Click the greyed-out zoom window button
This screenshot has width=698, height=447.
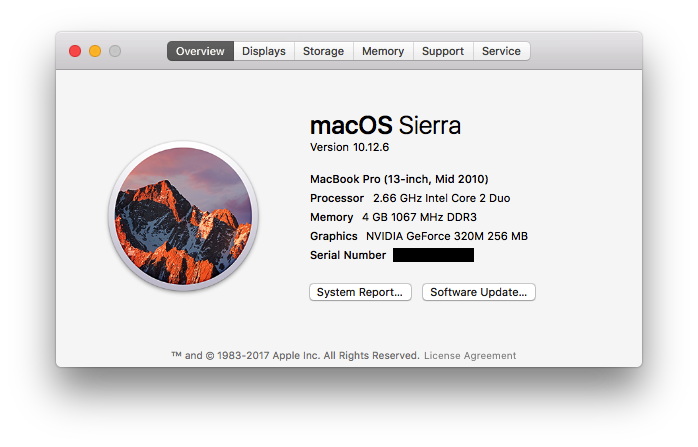(115, 51)
